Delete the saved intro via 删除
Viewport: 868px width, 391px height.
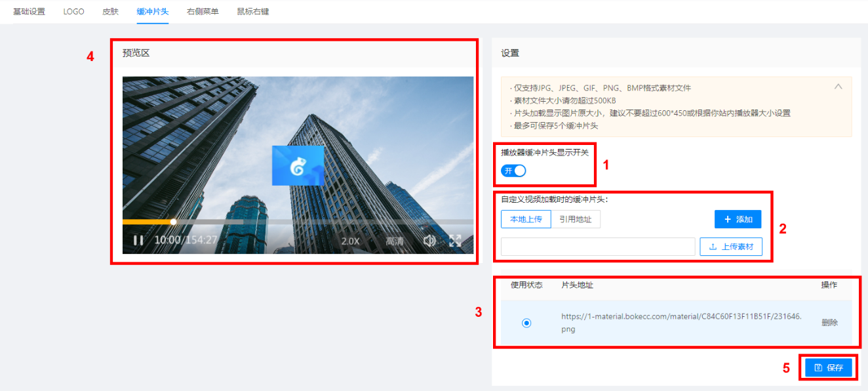point(829,323)
